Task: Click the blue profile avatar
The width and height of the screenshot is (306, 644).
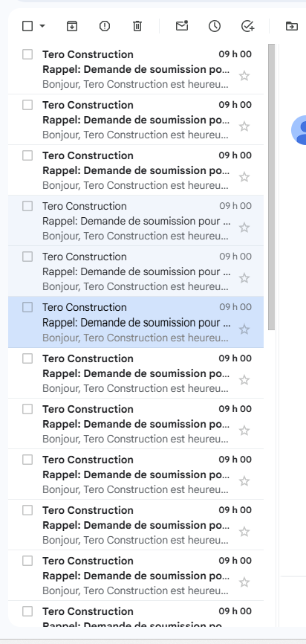Action: coord(299,130)
